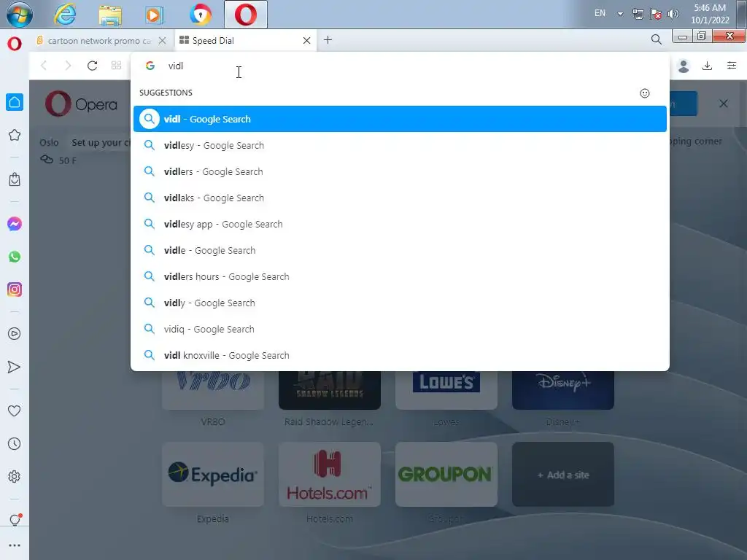Open Settings gear in sidebar

coord(15,477)
